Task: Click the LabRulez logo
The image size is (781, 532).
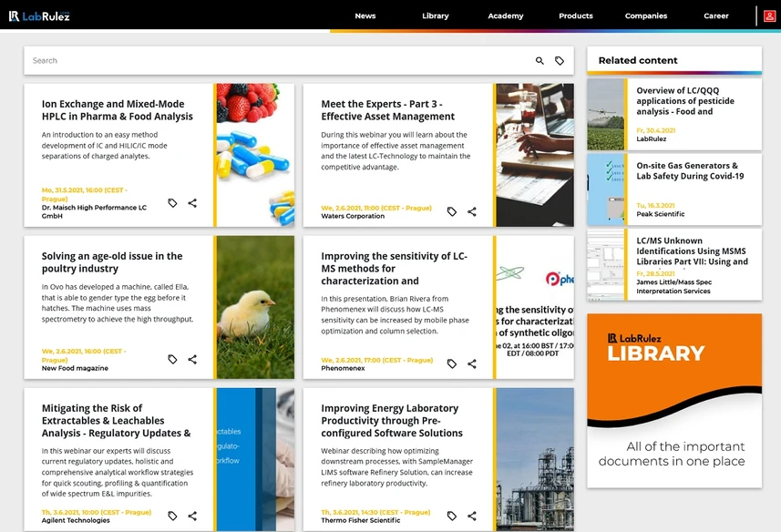Action: tap(41, 15)
